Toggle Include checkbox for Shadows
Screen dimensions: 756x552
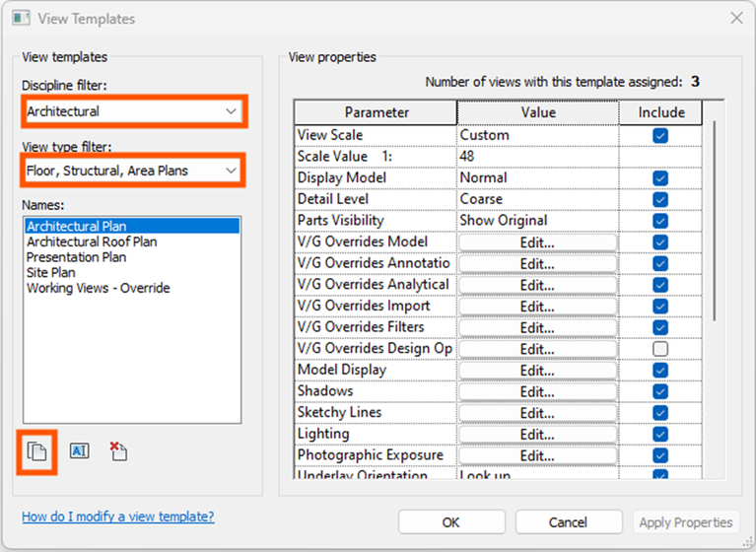point(660,391)
